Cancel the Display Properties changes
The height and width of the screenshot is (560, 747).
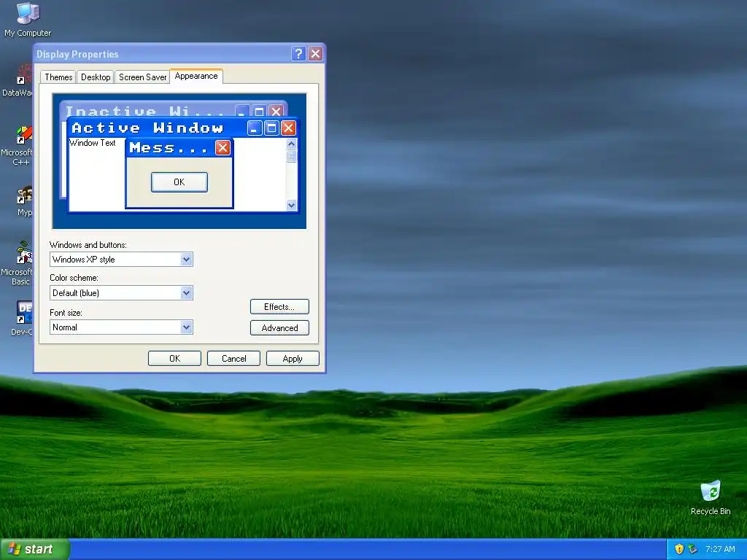(233, 359)
